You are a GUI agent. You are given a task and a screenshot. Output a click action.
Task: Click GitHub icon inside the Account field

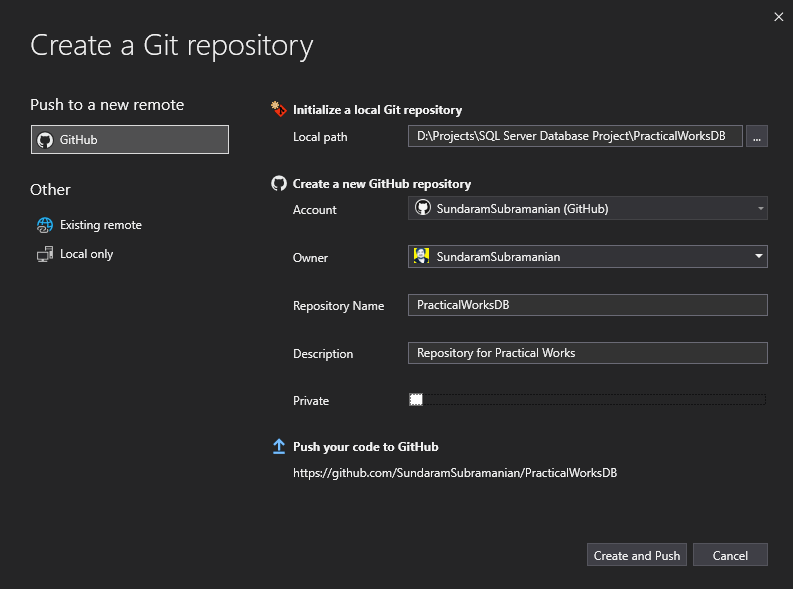click(x=422, y=209)
